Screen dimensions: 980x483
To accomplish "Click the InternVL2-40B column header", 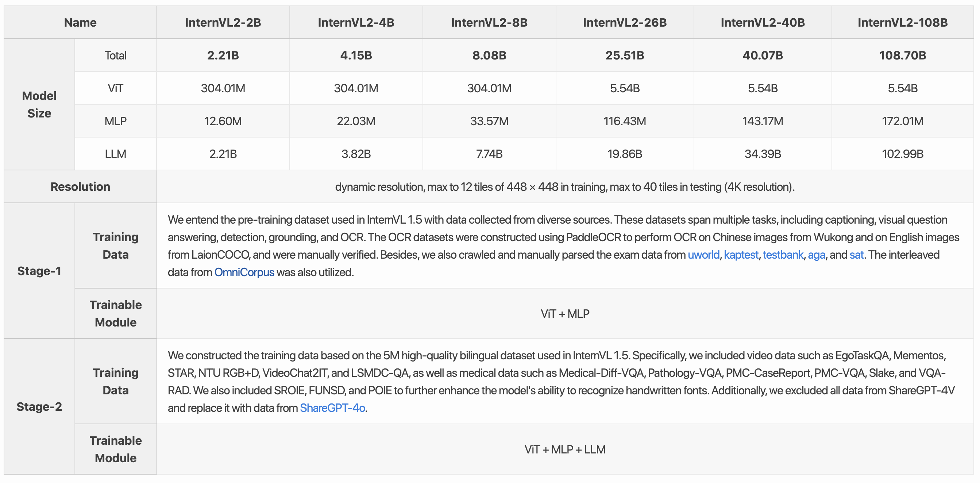I will (x=763, y=23).
